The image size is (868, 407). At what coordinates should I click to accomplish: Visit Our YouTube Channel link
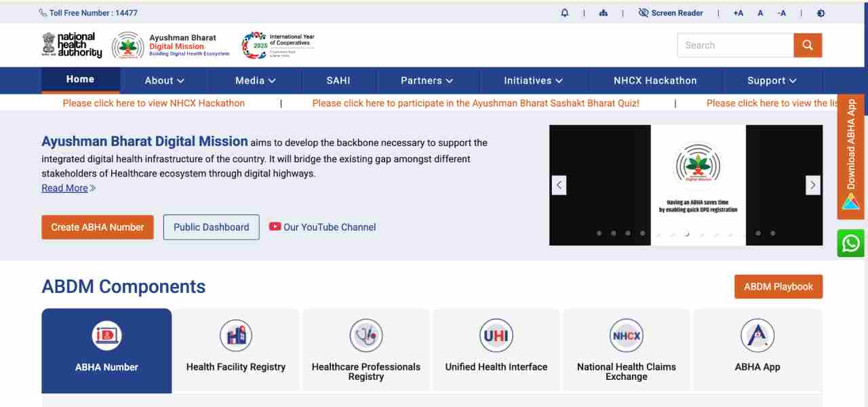(330, 227)
